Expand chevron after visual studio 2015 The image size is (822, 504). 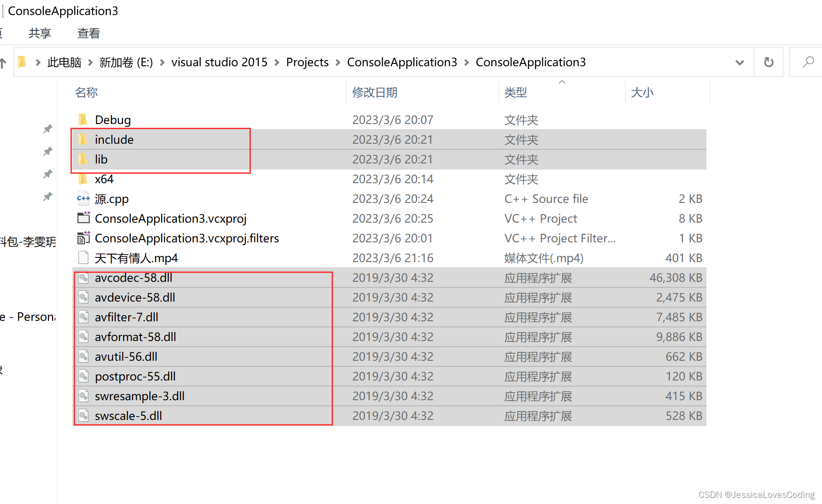[x=277, y=62]
